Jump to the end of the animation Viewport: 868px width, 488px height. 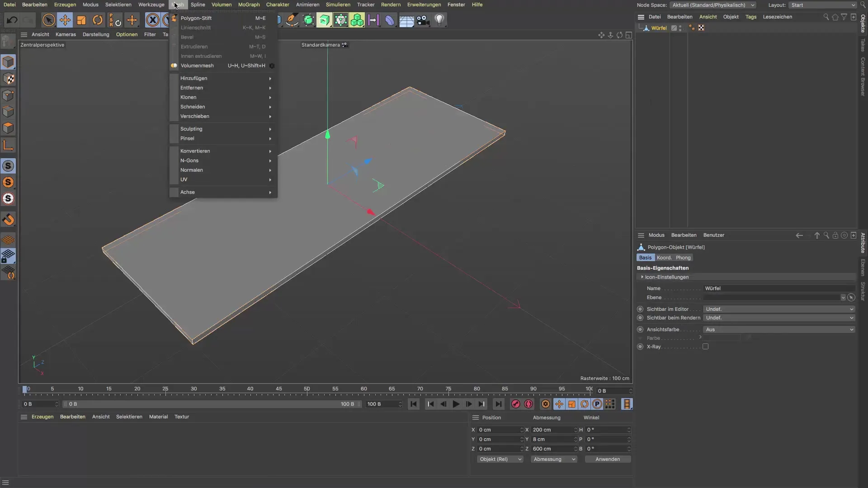pos(498,404)
